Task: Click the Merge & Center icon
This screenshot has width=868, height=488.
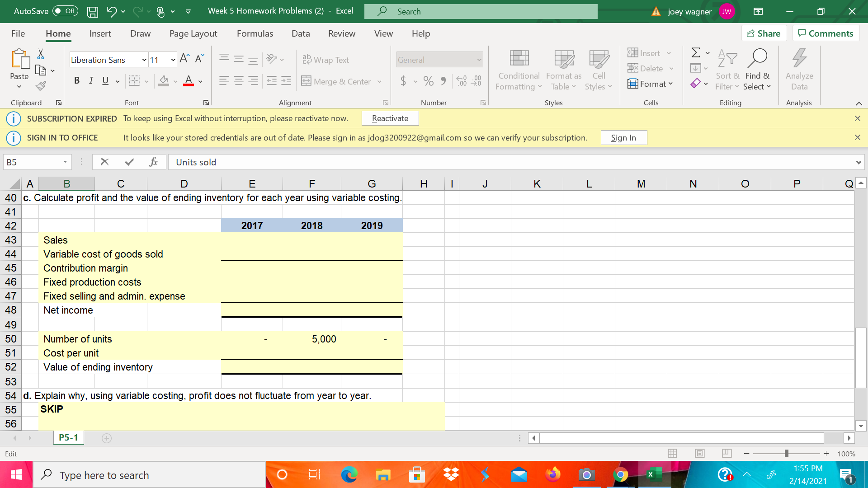Action: [x=307, y=81]
